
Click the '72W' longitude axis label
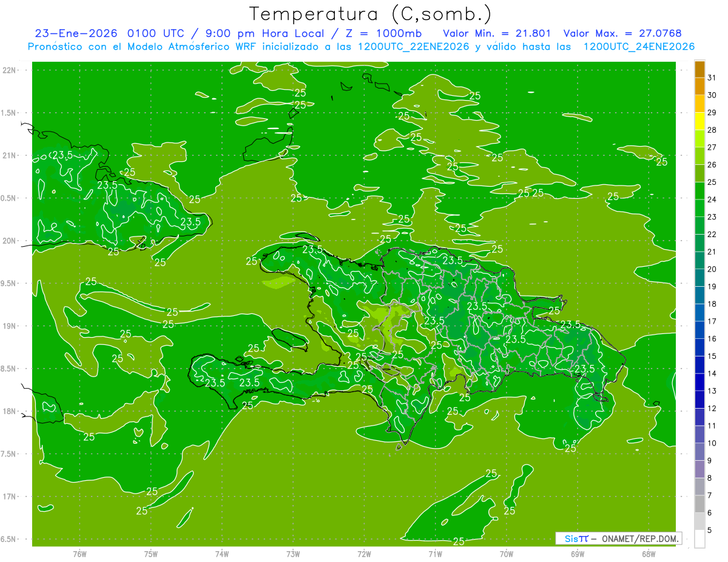364,554
